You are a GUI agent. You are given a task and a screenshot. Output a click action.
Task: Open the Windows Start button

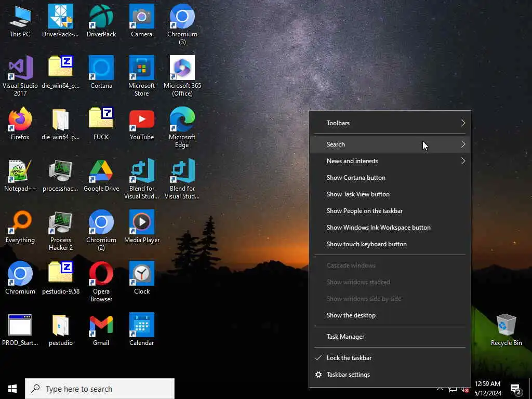pos(12,389)
